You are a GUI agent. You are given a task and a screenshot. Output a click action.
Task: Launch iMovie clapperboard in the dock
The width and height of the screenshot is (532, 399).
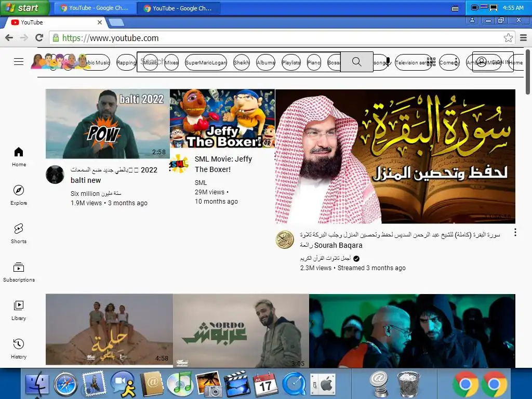point(237,384)
